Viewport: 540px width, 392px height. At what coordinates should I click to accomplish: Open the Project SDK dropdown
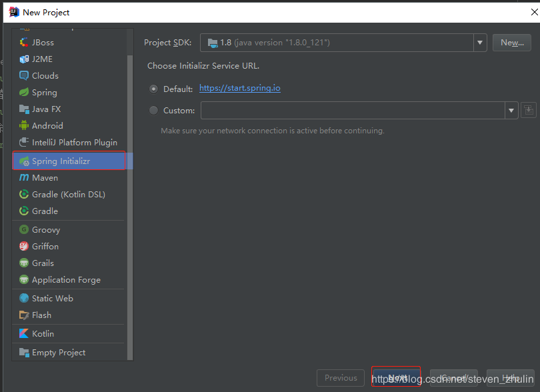pos(479,43)
